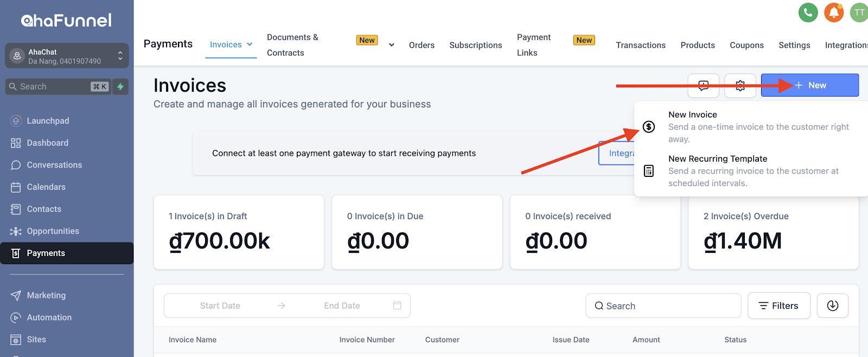Viewport: 868px width, 357px height.
Task: Click the download export icon button
Action: [x=833, y=305]
